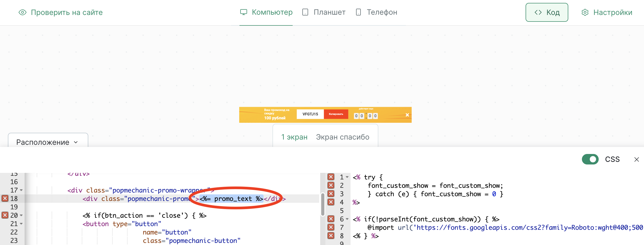Image resolution: width=644 pixels, height=245 pixels.
Task: Collapse the fold arrow on CSS line 1
Action: pyautogui.click(x=347, y=177)
